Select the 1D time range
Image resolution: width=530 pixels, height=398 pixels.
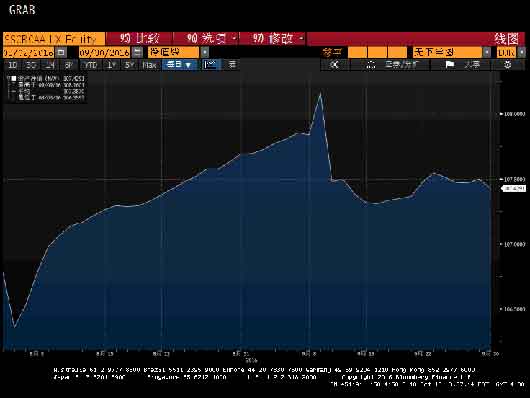pyautogui.click(x=13, y=65)
